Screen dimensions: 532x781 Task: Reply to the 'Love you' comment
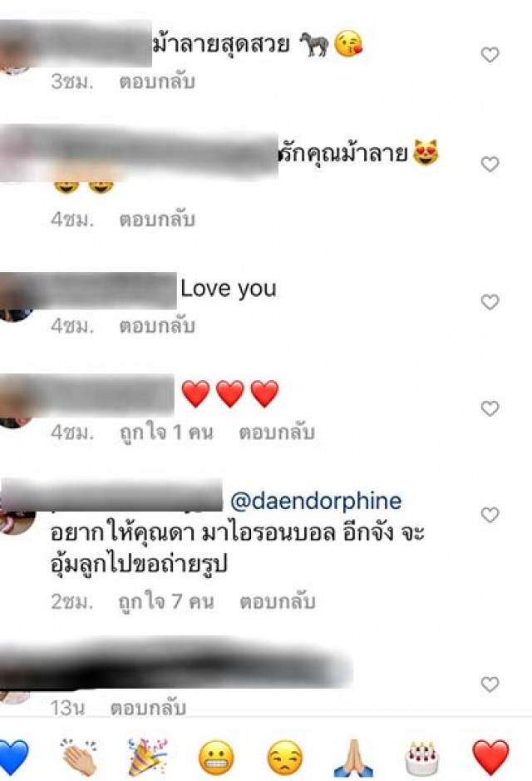(157, 326)
